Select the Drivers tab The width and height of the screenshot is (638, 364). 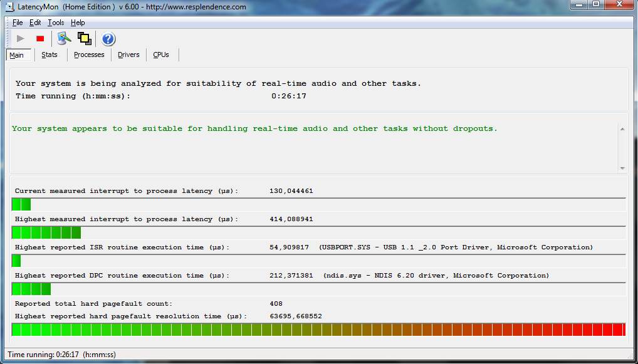128,55
